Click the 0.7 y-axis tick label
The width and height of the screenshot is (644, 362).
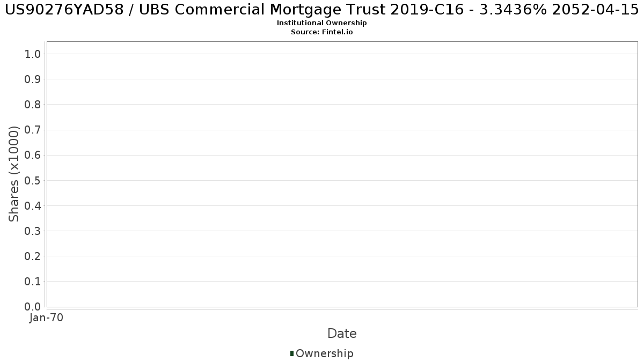33,130
